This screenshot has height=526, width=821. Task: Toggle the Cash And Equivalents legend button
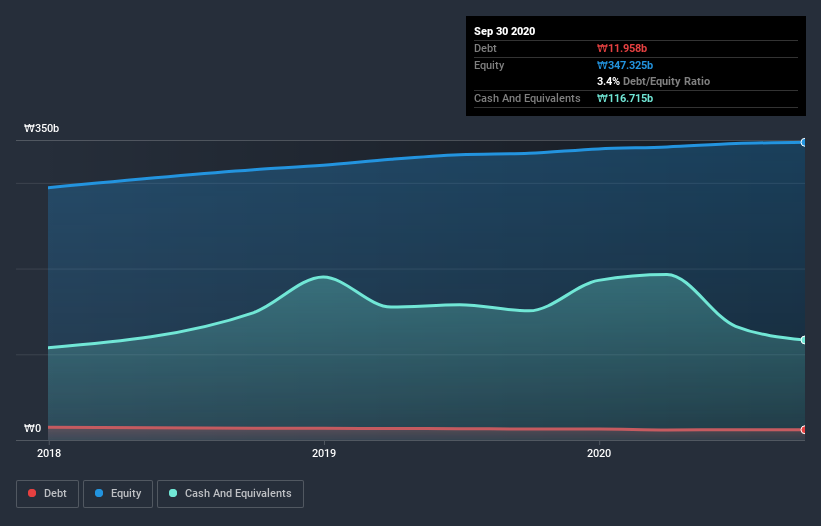[230, 494]
